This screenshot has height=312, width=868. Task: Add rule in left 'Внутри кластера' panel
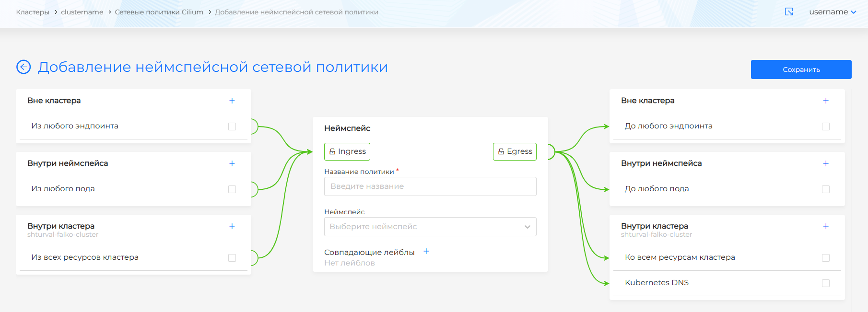232,226
